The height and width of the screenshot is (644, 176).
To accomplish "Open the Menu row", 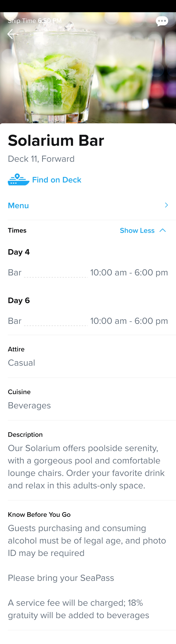I will point(88,205).
